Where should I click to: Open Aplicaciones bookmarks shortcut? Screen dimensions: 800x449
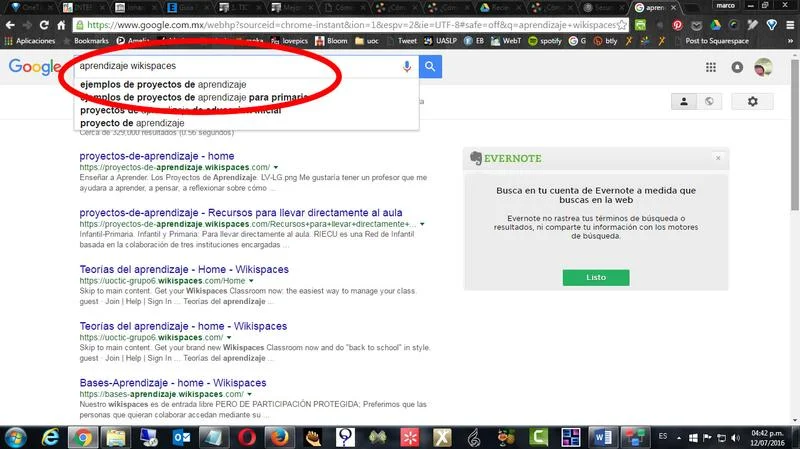(x=30, y=41)
